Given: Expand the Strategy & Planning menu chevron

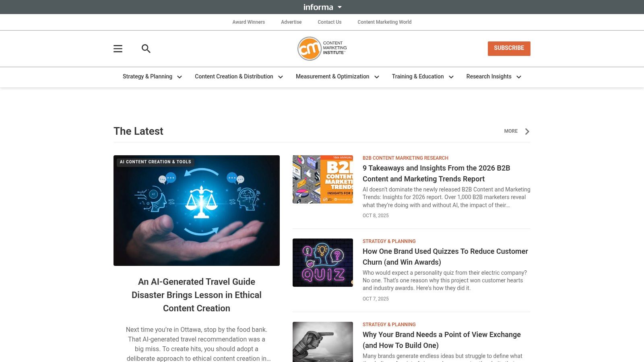Looking at the screenshot, I should pos(180,77).
